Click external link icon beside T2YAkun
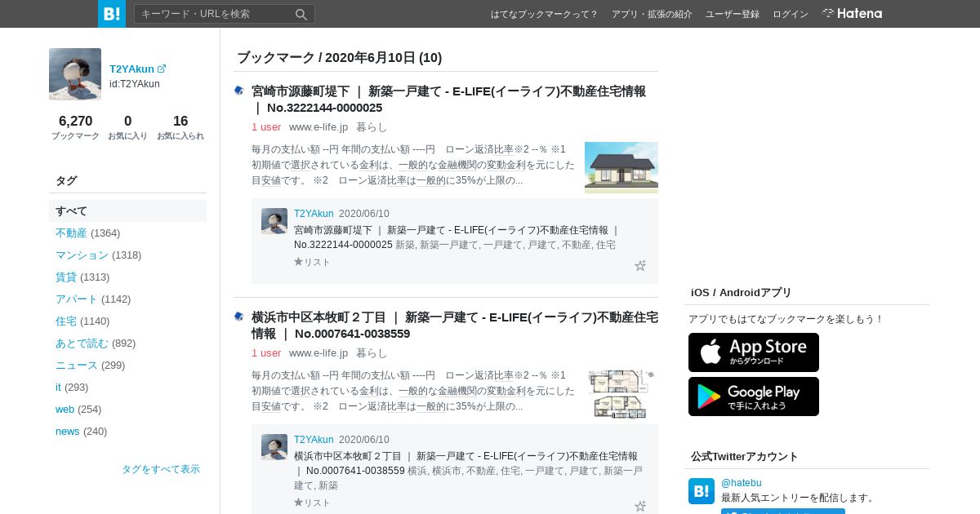The image size is (980, 514). pyautogui.click(x=162, y=69)
